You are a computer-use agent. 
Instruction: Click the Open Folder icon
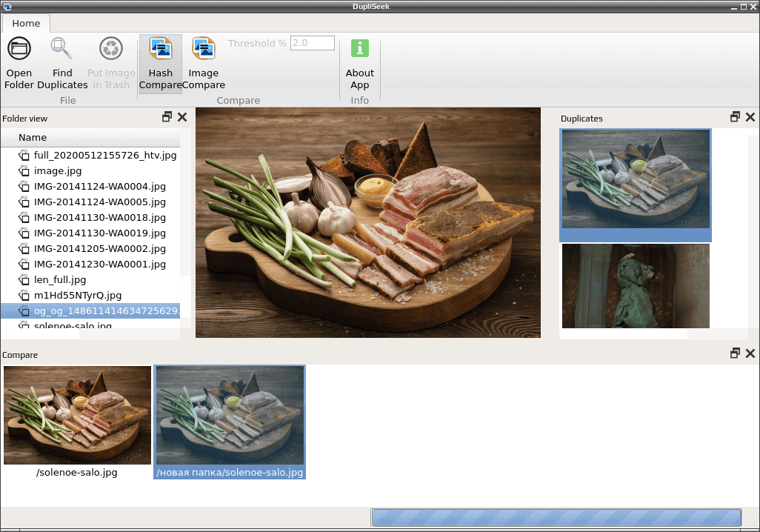point(19,48)
